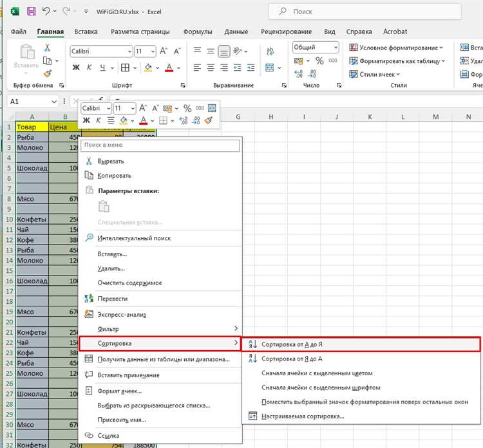Apply mini toolbar red font color

143,120
